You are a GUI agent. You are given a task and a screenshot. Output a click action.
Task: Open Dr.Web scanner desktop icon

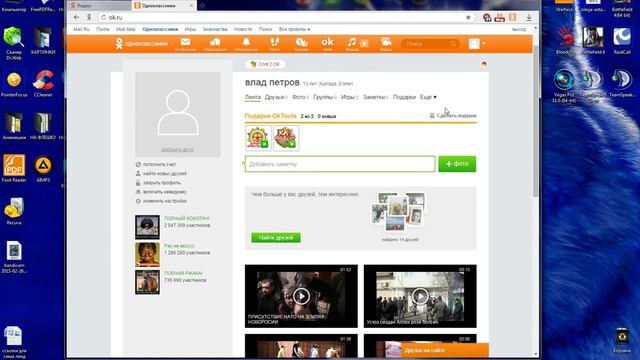(x=13, y=43)
